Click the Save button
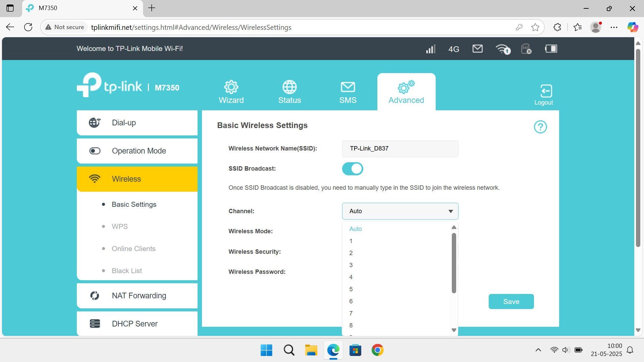 coord(511,302)
